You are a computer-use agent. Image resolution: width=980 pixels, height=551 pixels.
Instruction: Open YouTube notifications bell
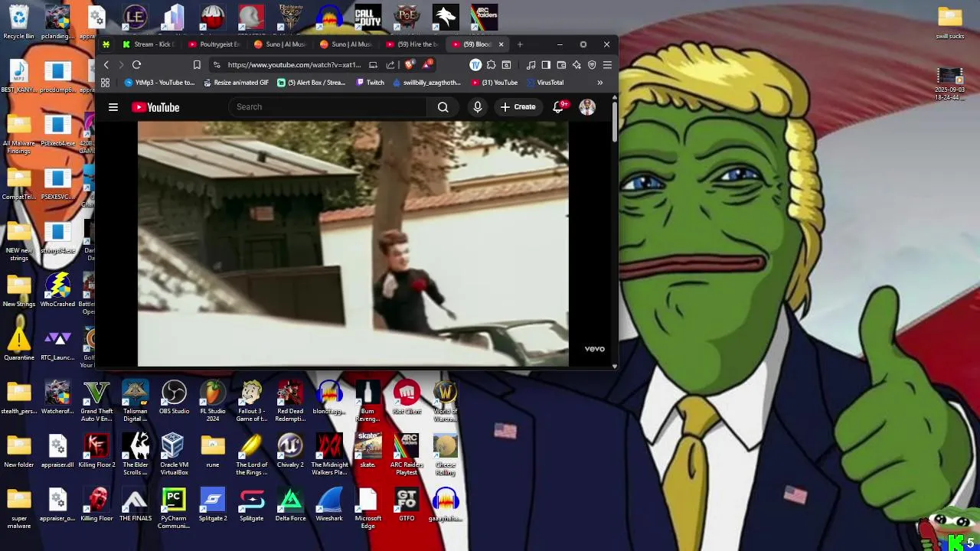tap(558, 107)
